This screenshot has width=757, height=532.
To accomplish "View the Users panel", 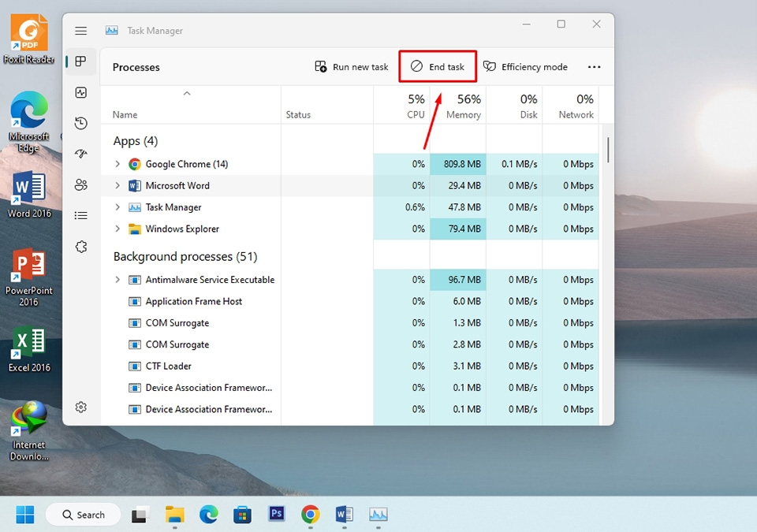I will tap(80, 184).
